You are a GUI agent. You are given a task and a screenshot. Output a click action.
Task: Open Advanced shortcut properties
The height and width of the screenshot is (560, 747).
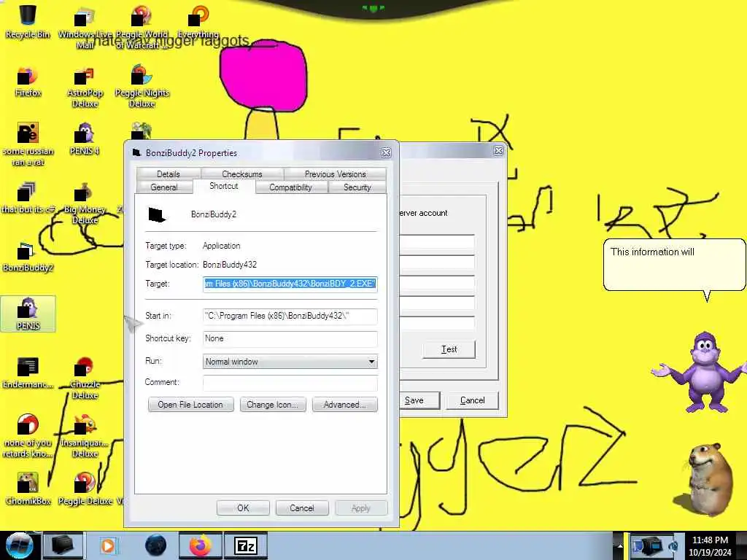(345, 405)
